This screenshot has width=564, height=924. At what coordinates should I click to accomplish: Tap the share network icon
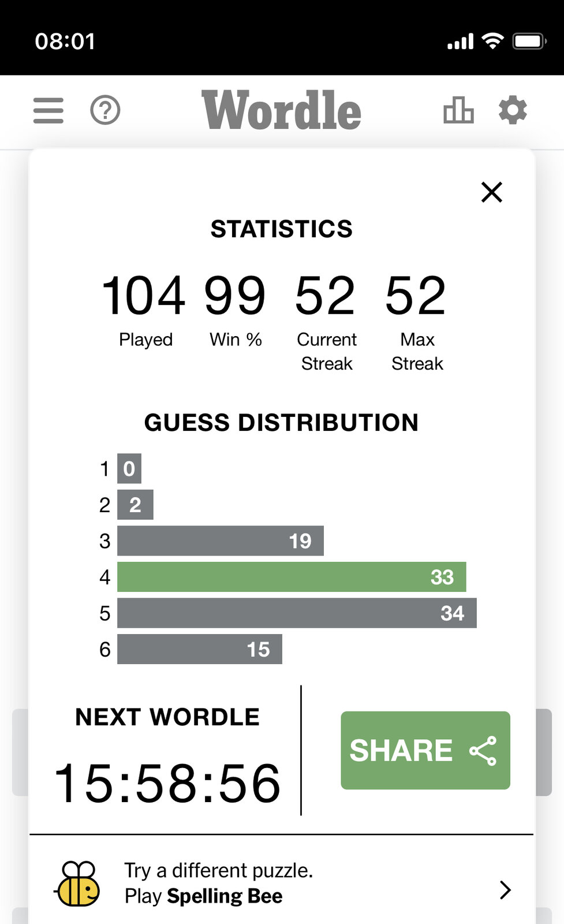[483, 751]
